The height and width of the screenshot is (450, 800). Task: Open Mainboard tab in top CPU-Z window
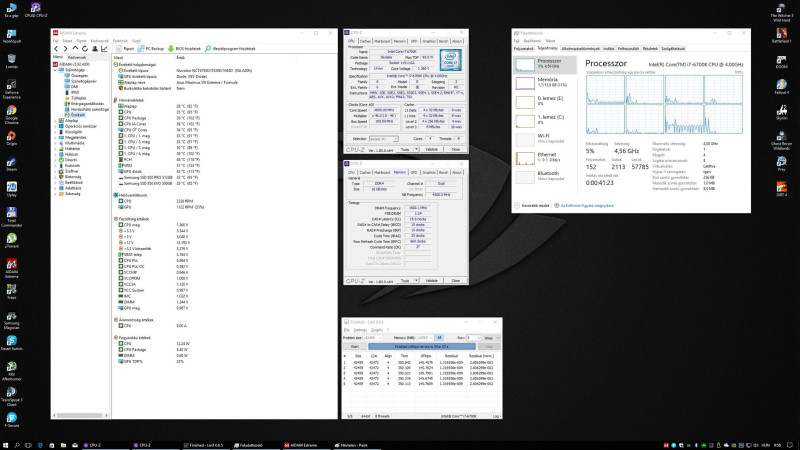[382, 41]
